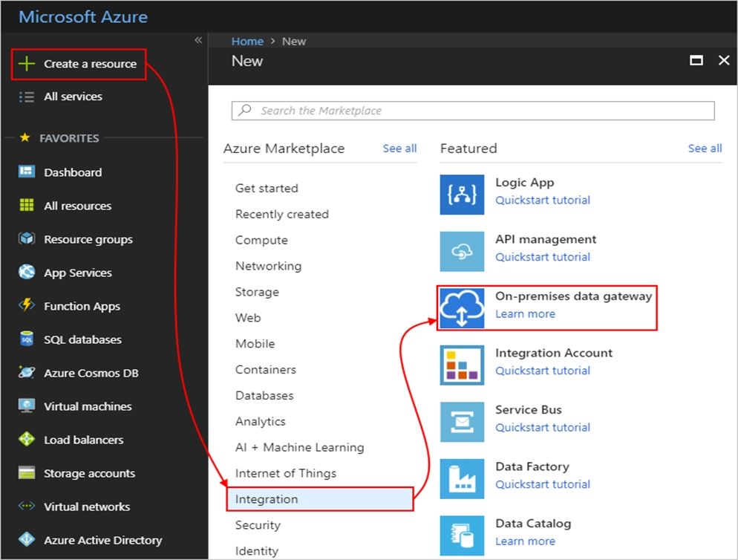Click See all next to Azure Marketplace
Screen dimensions: 738x560
399,149
